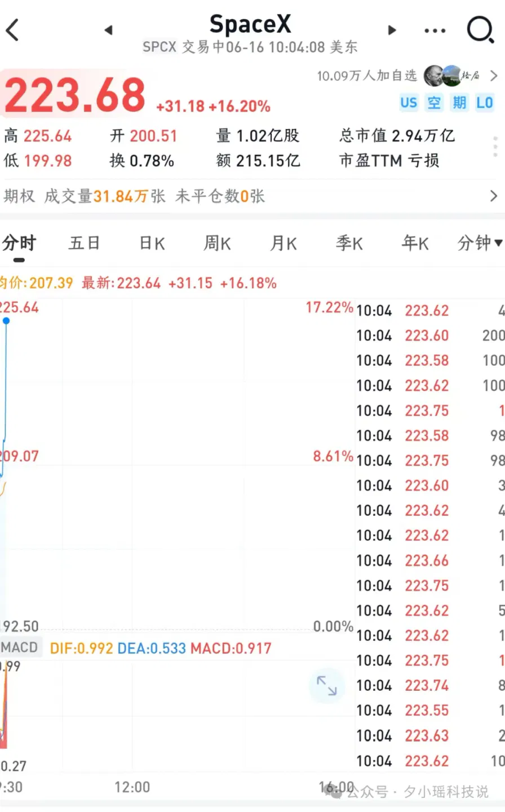Select the 月K monthly candle tab
This screenshot has width=505, height=812.
coord(283,243)
